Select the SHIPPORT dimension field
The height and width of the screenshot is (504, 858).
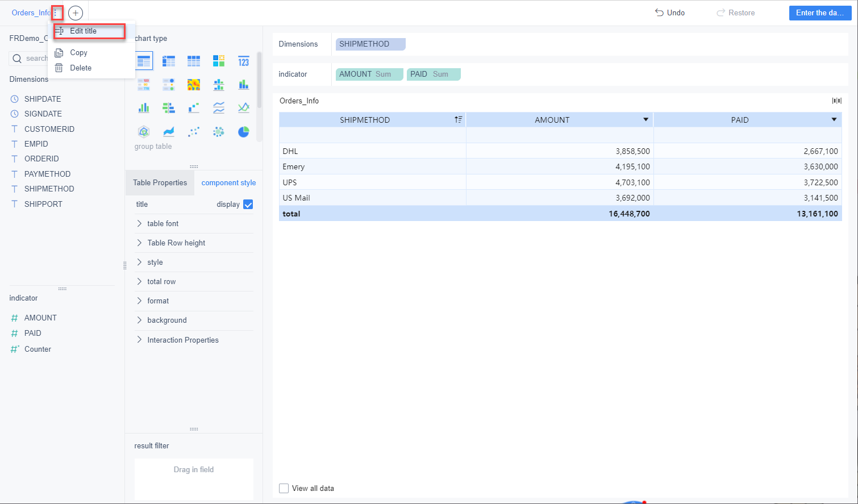click(43, 204)
